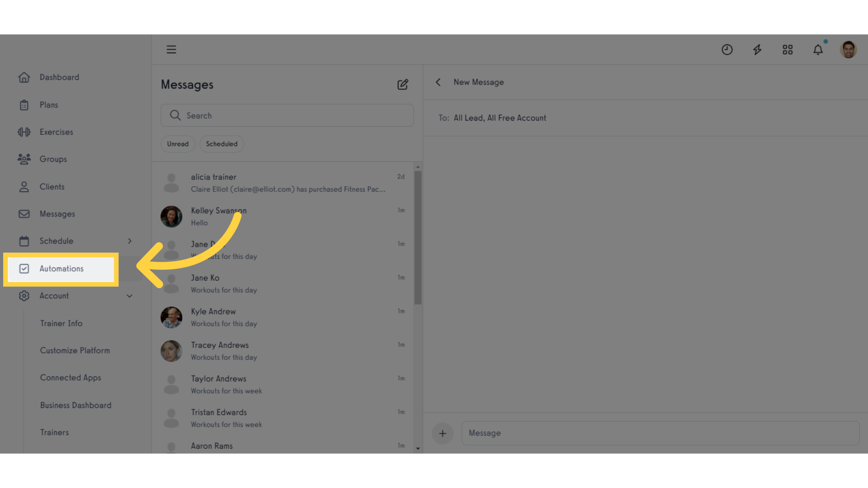The image size is (868, 488).
Task: Click the add attachment button in message input
Action: (442, 432)
